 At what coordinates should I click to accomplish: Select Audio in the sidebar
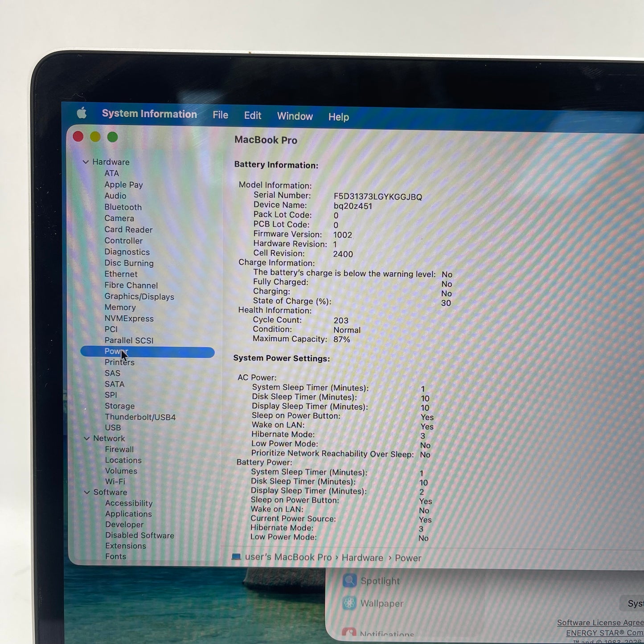tap(115, 196)
